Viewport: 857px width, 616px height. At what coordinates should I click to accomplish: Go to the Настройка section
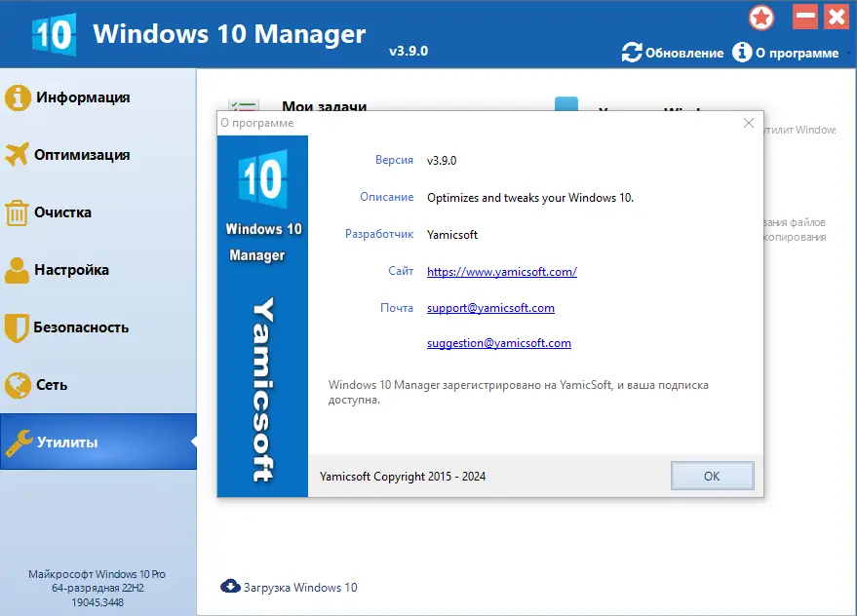(x=98, y=270)
